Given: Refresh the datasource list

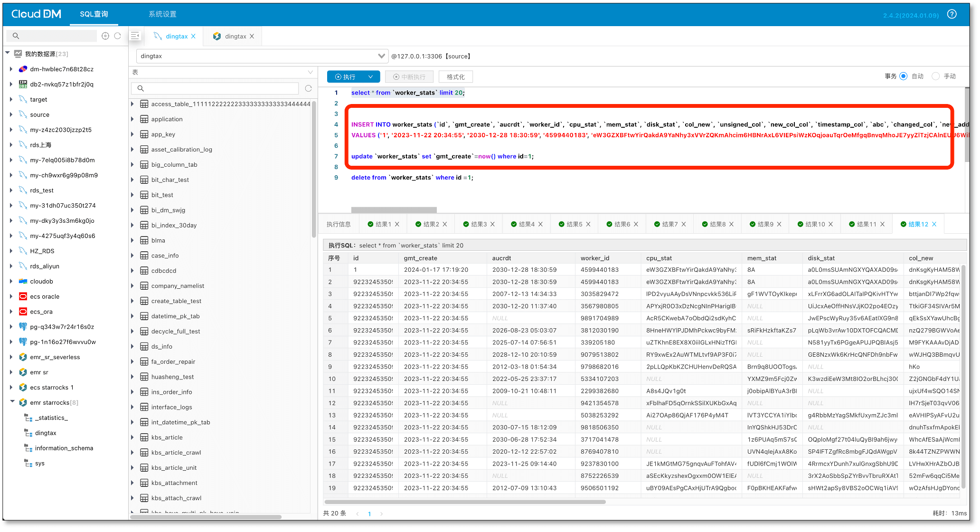Looking at the screenshot, I should coord(118,36).
